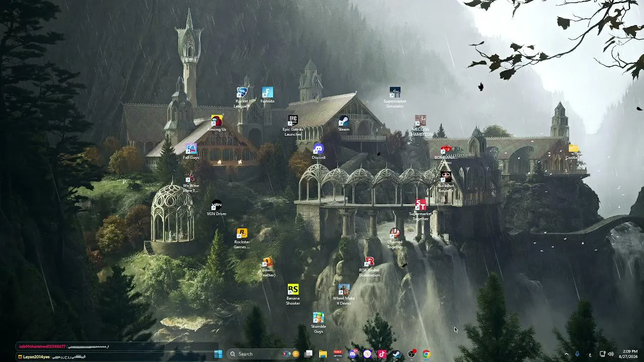Viewport: 644px width, 362px height.
Task: Select the Costtar folder on desktop
Action: (x=574, y=152)
